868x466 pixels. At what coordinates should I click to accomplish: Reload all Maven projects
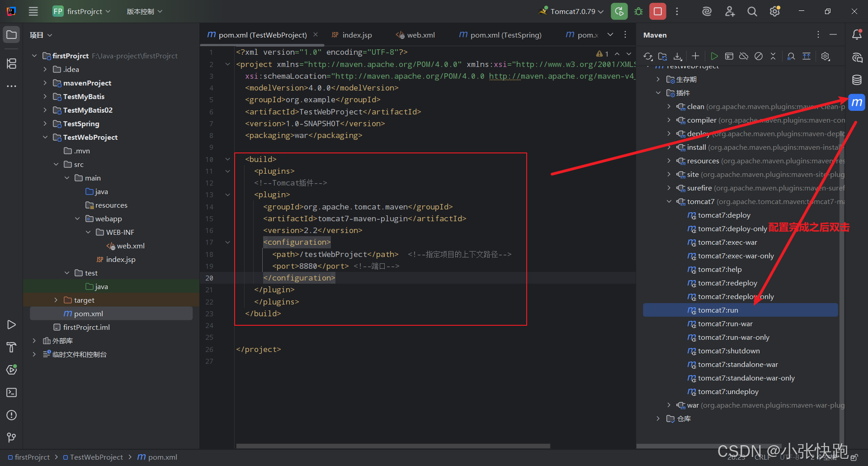point(648,56)
